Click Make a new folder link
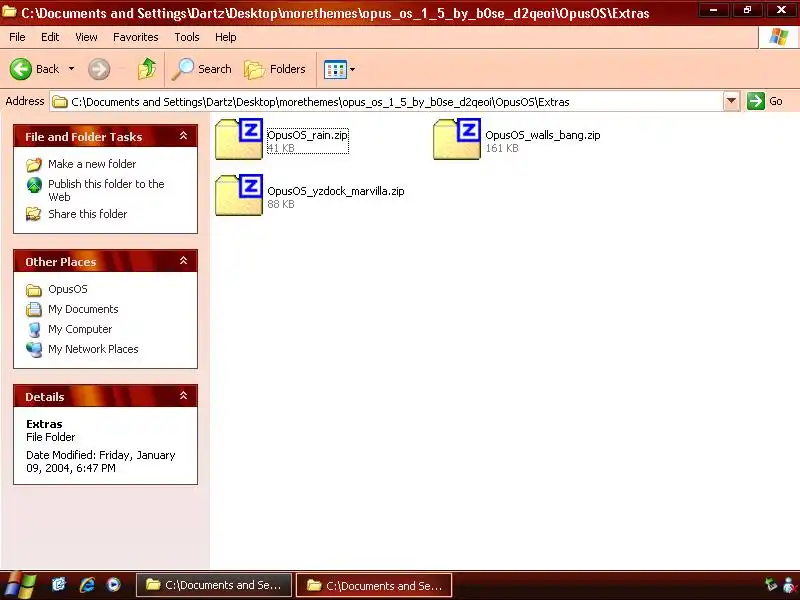 [92, 164]
